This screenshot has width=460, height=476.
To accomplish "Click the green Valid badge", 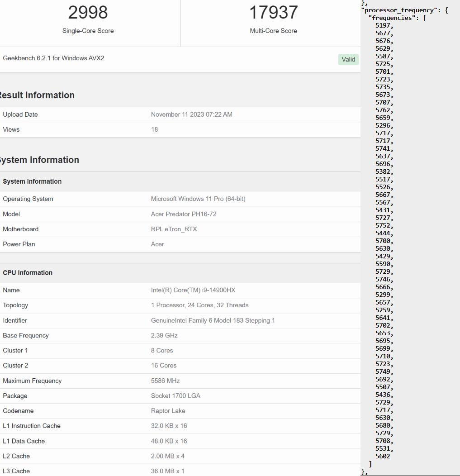I will (348, 59).
